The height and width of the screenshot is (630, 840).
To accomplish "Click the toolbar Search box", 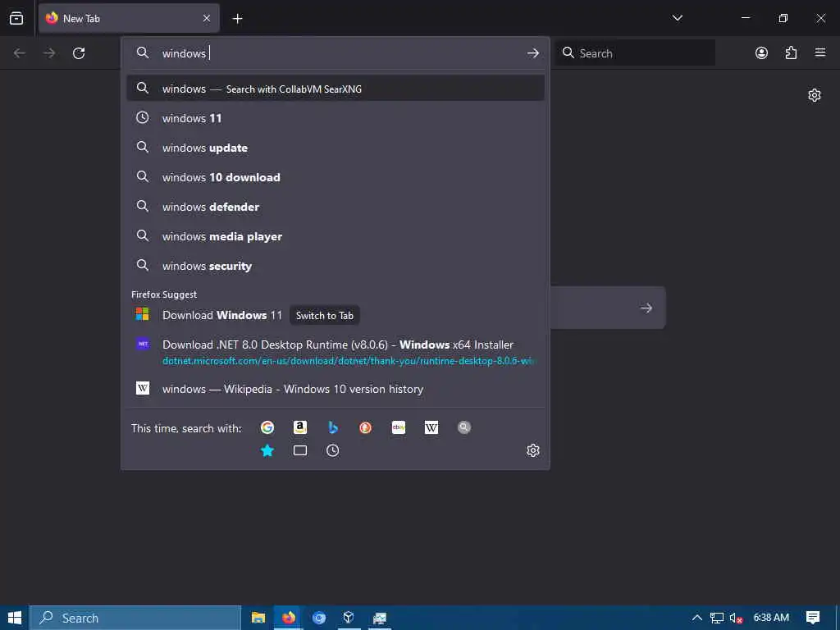I will pos(635,53).
